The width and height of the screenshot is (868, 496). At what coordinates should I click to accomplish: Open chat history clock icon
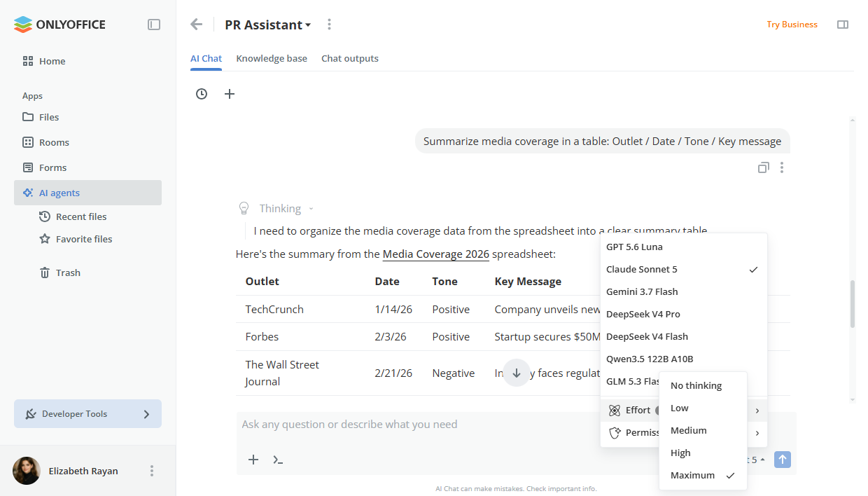pyautogui.click(x=202, y=94)
